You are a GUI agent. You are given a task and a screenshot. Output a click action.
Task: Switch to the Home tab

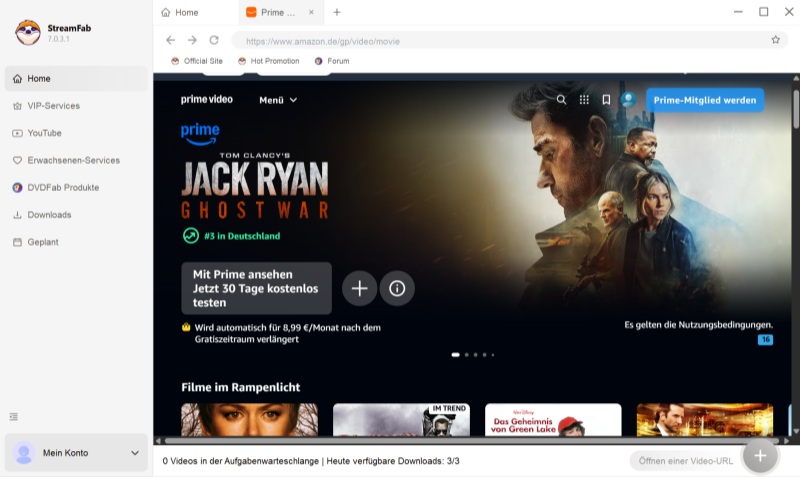pyautogui.click(x=195, y=12)
